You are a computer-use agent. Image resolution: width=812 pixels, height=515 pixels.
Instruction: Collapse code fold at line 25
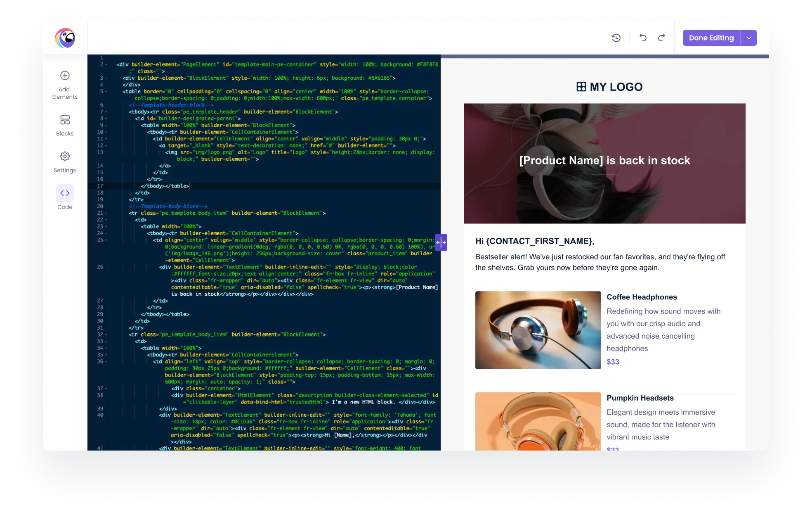[x=106, y=240]
